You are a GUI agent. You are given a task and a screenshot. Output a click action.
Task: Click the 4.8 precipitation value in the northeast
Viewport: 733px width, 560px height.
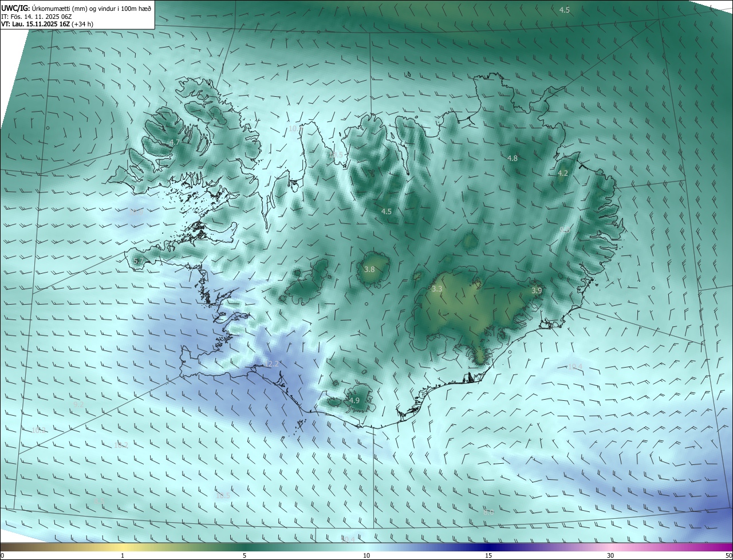point(513,158)
